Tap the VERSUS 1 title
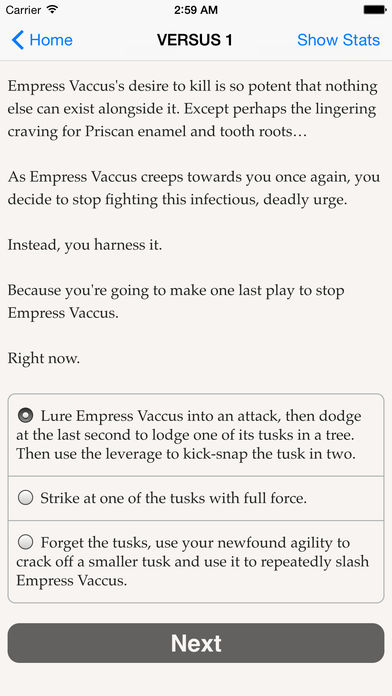The width and height of the screenshot is (392, 696). point(194,40)
